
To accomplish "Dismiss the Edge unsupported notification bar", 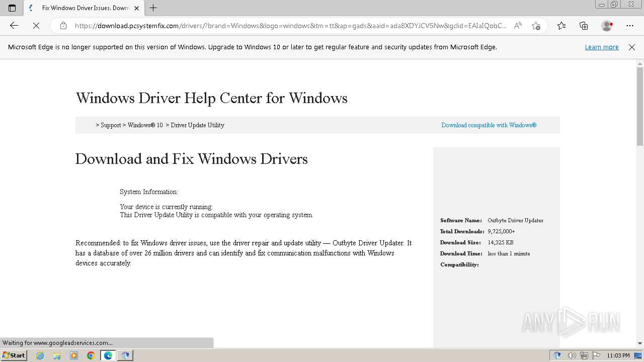I will (632, 47).
